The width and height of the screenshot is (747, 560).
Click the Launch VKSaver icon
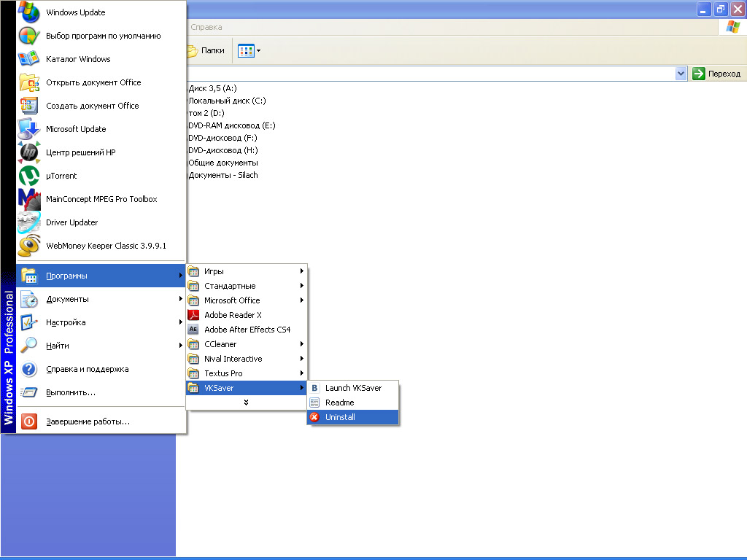(x=314, y=388)
